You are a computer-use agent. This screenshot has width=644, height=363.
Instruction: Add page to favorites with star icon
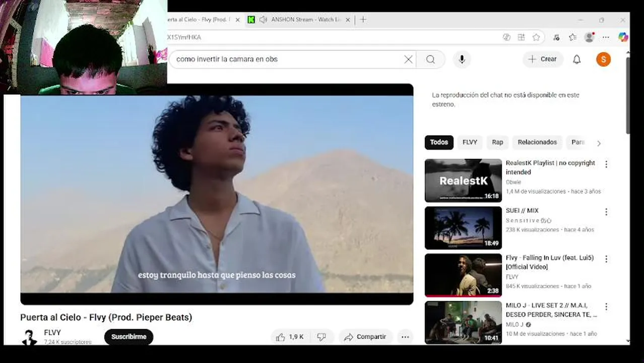pyautogui.click(x=536, y=37)
